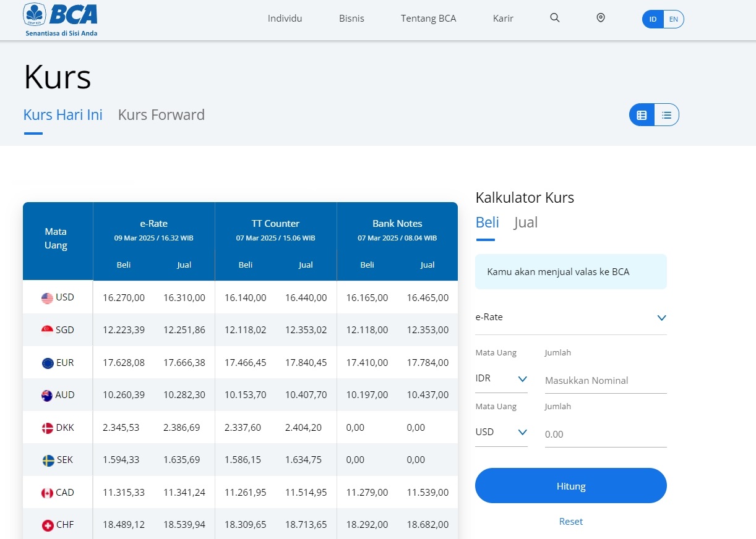Open the USD currency dropdown
Screen dimensions: 756x539
coord(501,432)
